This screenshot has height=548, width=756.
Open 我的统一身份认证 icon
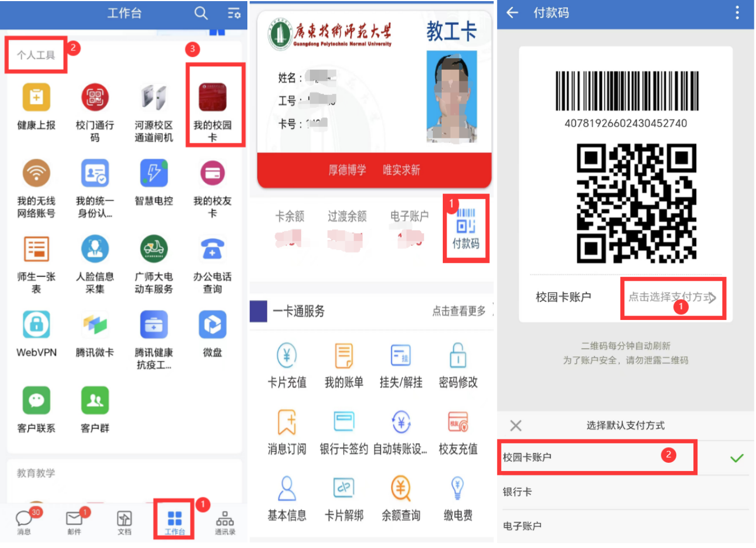[95, 173]
